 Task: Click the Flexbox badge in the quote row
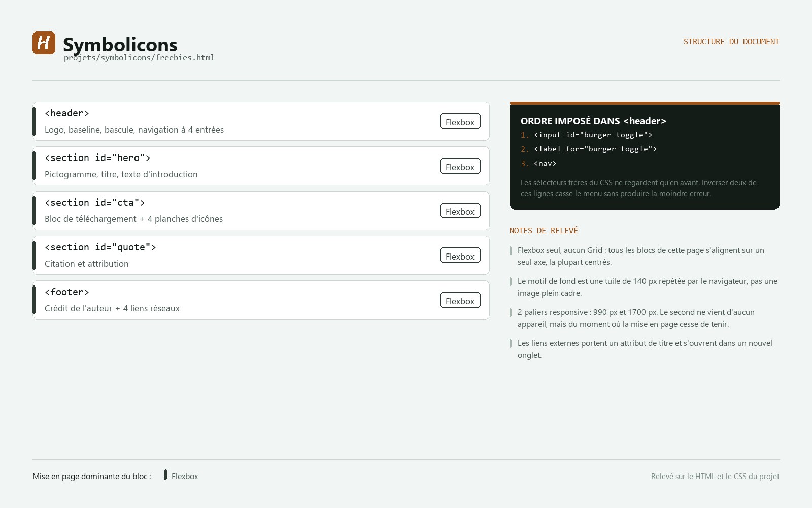pos(460,256)
